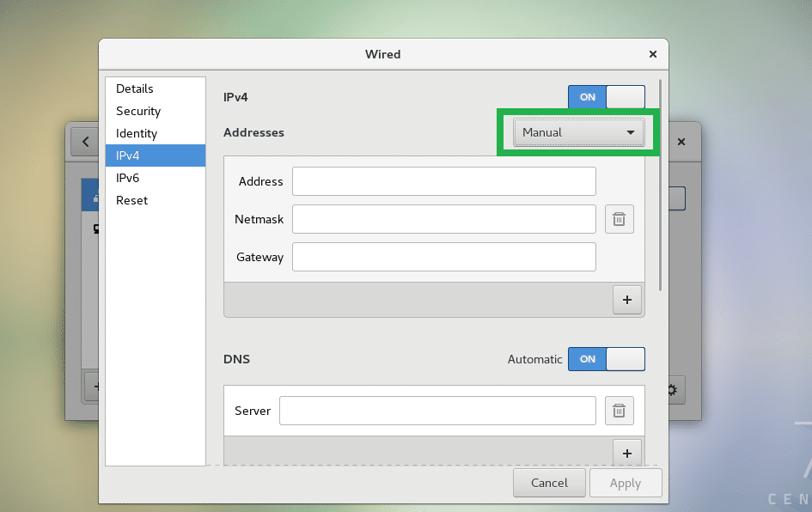The width and height of the screenshot is (812, 512).
Task: Select Identity in the sidebar
Action: (x=137, y=133)
